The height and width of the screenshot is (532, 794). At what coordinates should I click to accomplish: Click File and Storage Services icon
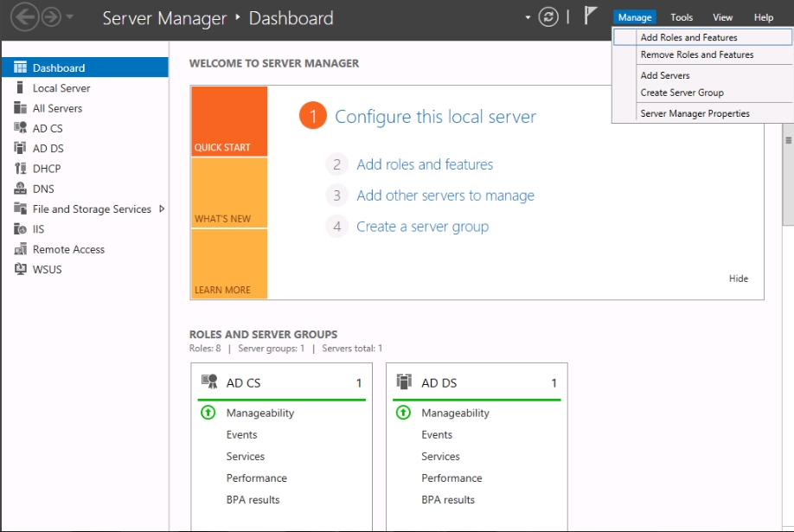tap(20, 208)
